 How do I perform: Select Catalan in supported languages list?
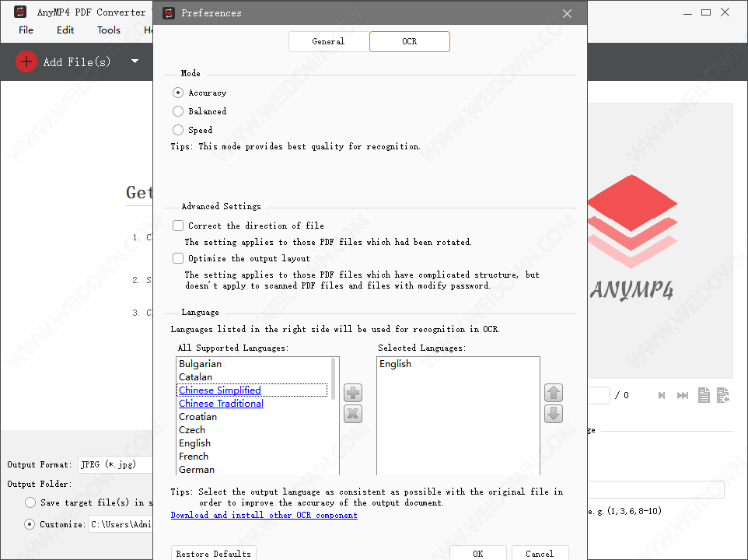tap(253, 376)
